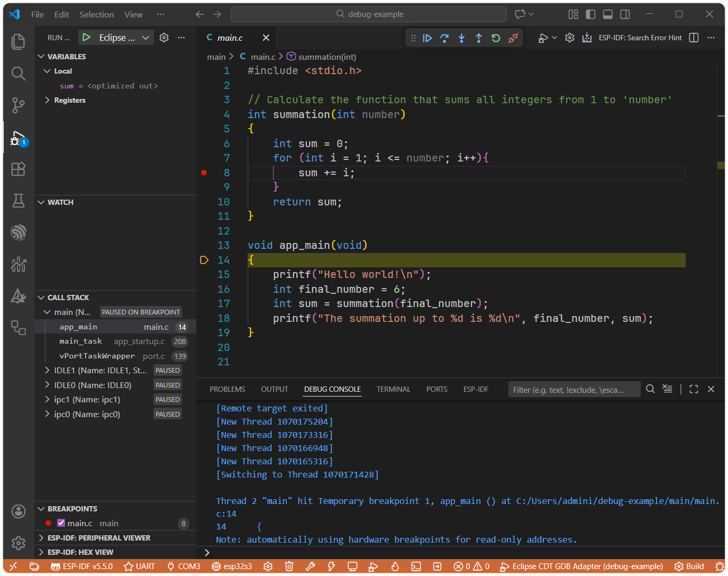Screen dimensions: 728x576
Task: Click the Step Into icon
Action: click(461, 38)
